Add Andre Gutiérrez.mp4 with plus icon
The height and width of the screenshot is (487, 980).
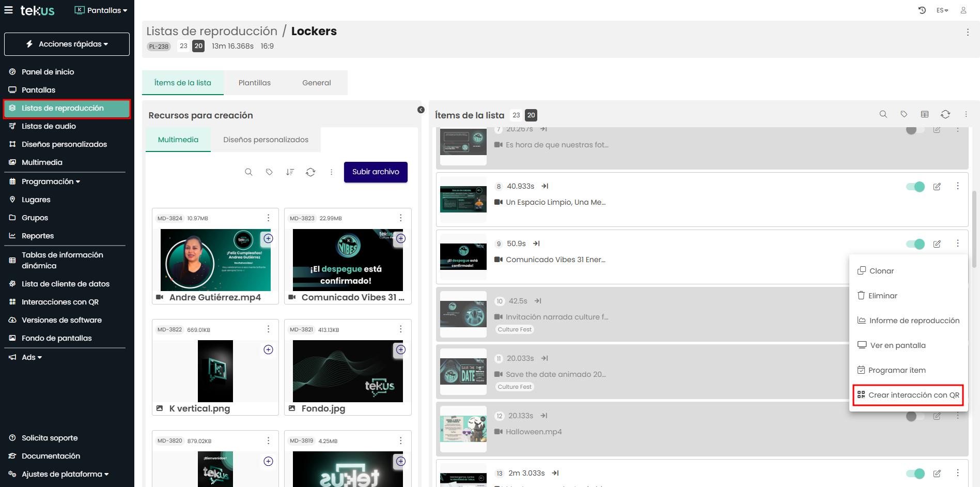pyautogui.click(x=268, y=238)
